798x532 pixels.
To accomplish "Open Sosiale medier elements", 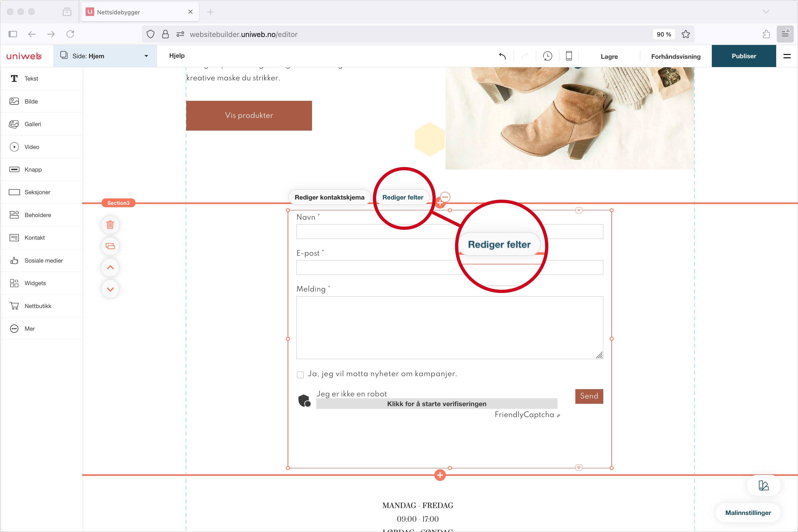I will click(x=41, y=260).
